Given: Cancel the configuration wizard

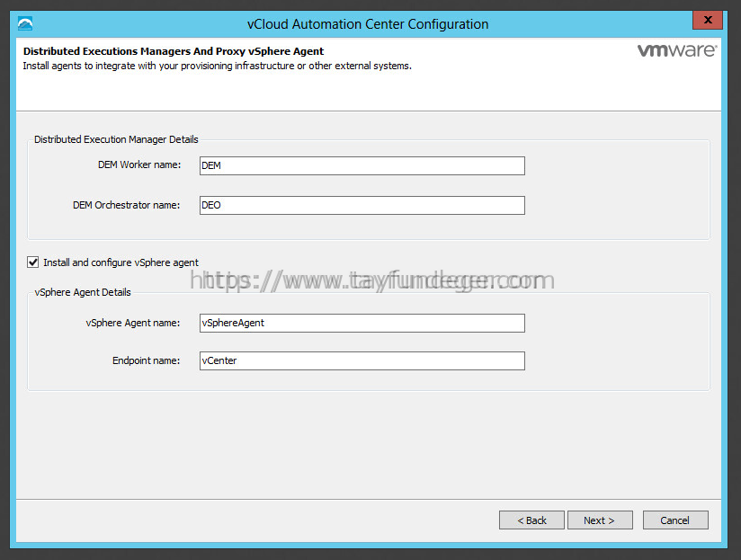Looking at the screenshot, I should [675, 520].
